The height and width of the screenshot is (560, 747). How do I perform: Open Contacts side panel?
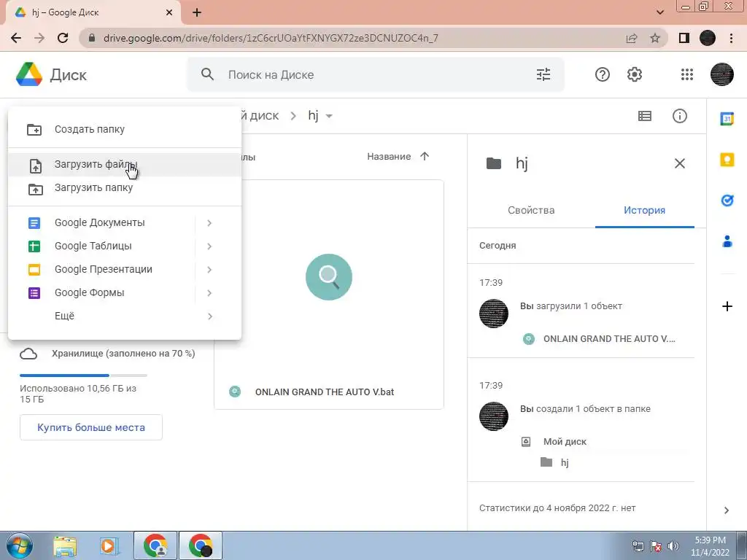tap(727, 241)
